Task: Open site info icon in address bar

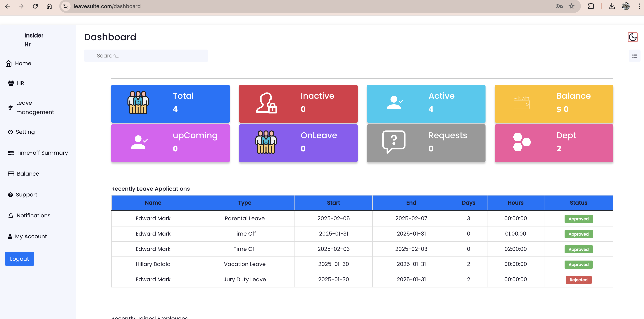Action: click(x=66, y=6)
